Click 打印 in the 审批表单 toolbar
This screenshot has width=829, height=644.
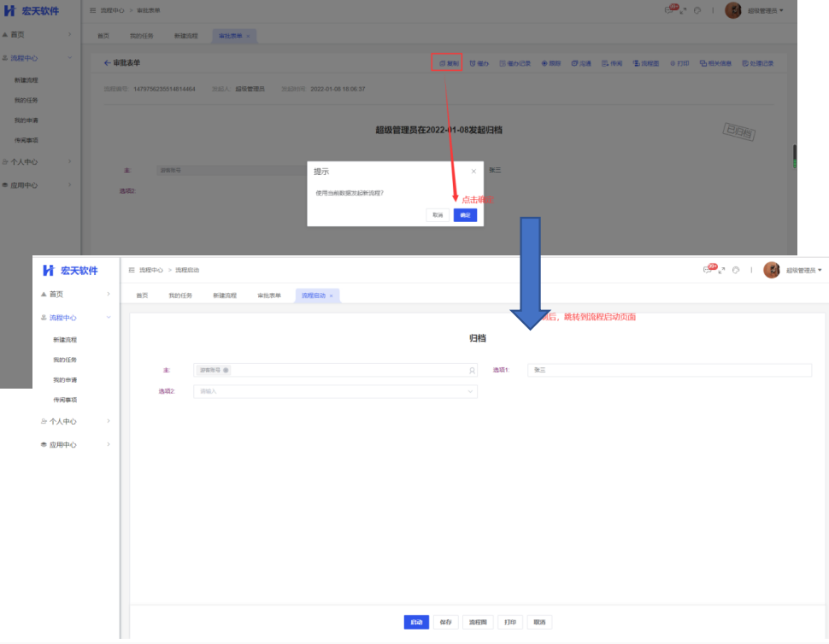[679, 63]
